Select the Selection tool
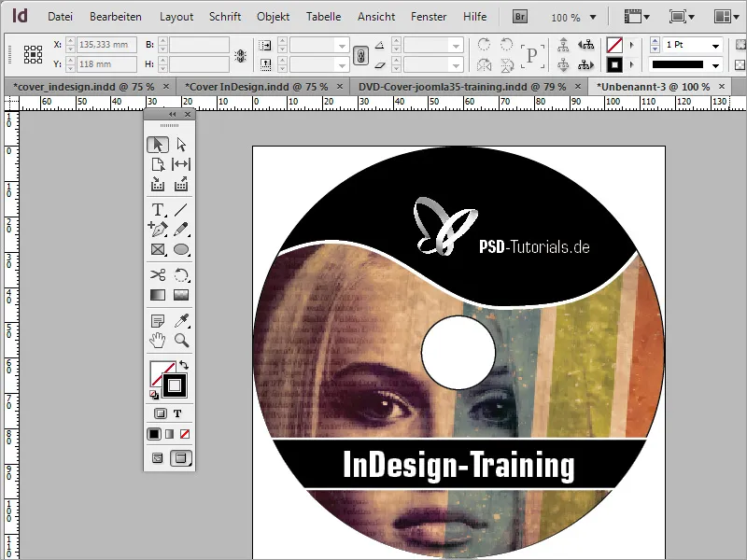The height and width of the screenshot is (560, 747). 161,145
